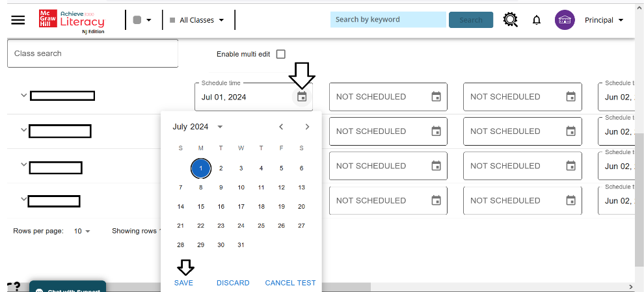Go to next month in calendar
Viewport: 644px width, 292px height.
click(x=307, y=127)
